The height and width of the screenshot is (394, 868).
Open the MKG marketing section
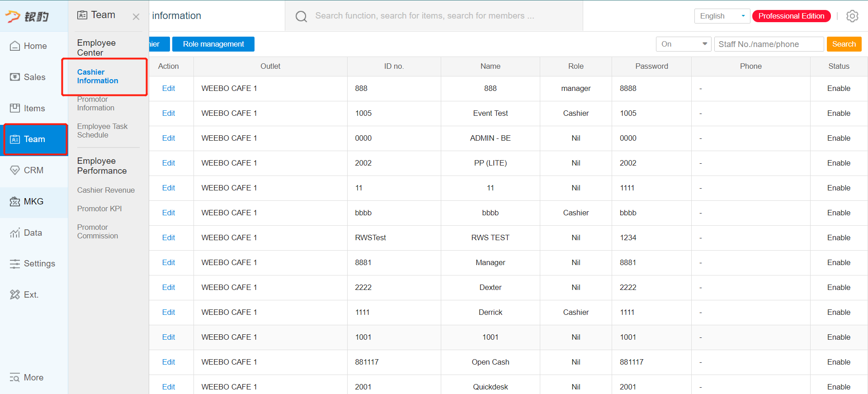click(34, 201)
